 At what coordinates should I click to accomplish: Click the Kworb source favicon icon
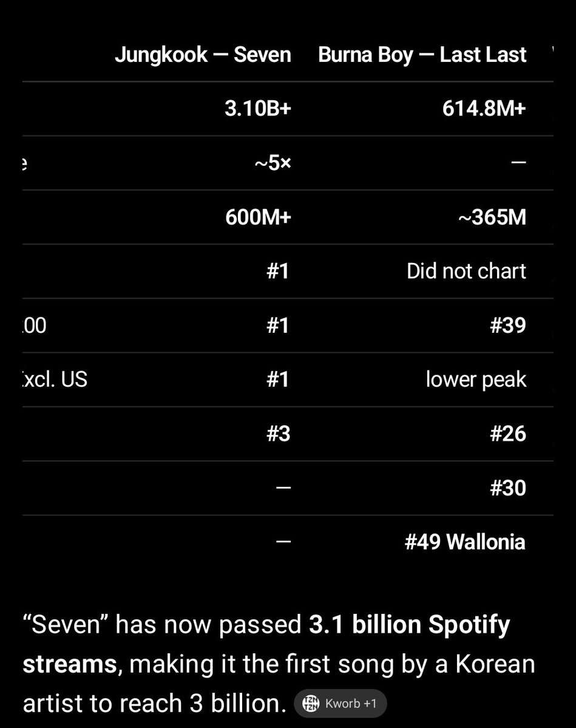(x=311, y=703)
